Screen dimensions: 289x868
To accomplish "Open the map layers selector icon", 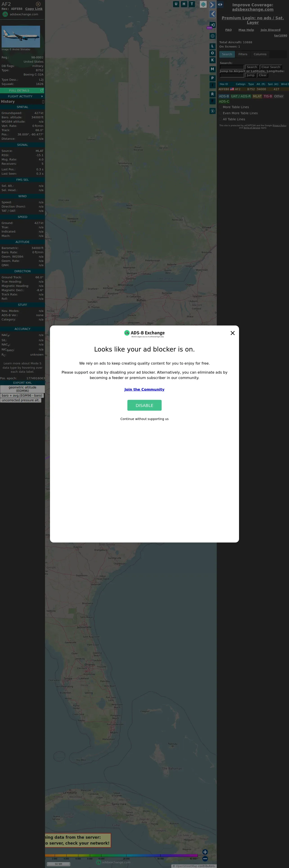I will (203, 4).
